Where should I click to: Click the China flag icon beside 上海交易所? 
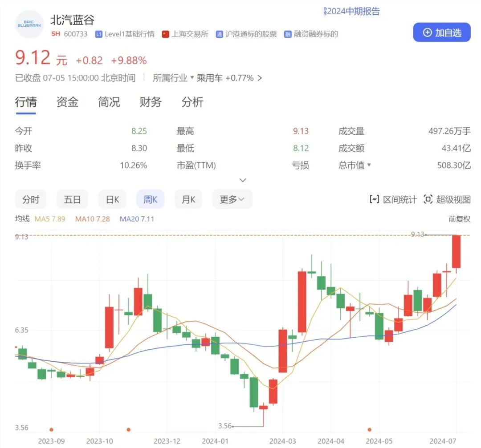click(x=166, y=34)
